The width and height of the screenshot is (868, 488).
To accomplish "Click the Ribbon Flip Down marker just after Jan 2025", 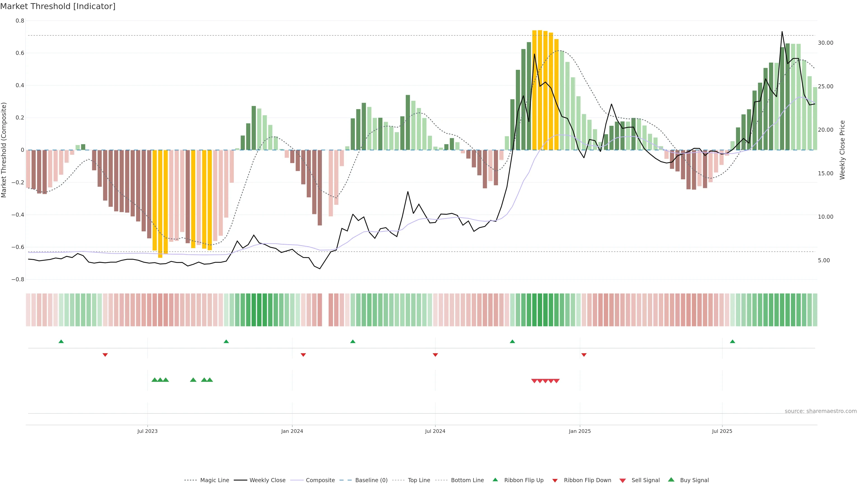I will point(584,355).
